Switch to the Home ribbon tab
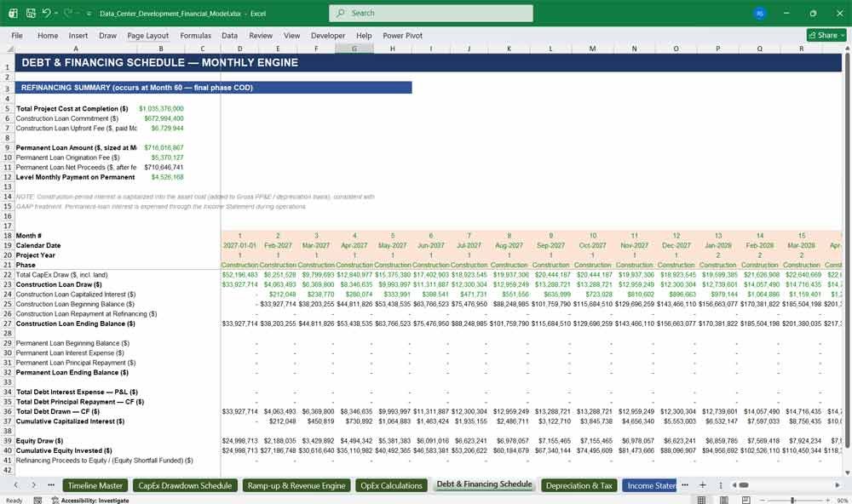Image resolution: width=852 pixels, height=504 pixels. 48,35
